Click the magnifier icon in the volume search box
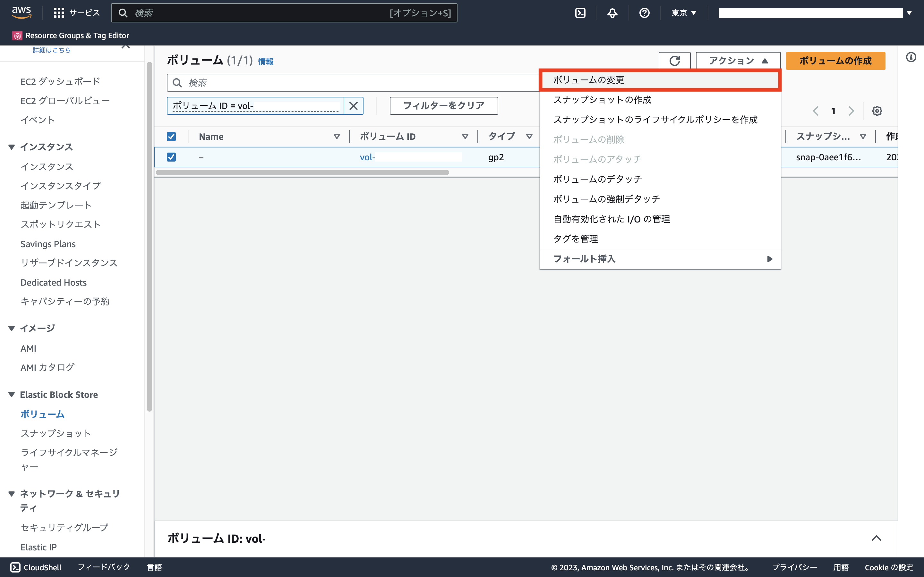 (177, 82)
